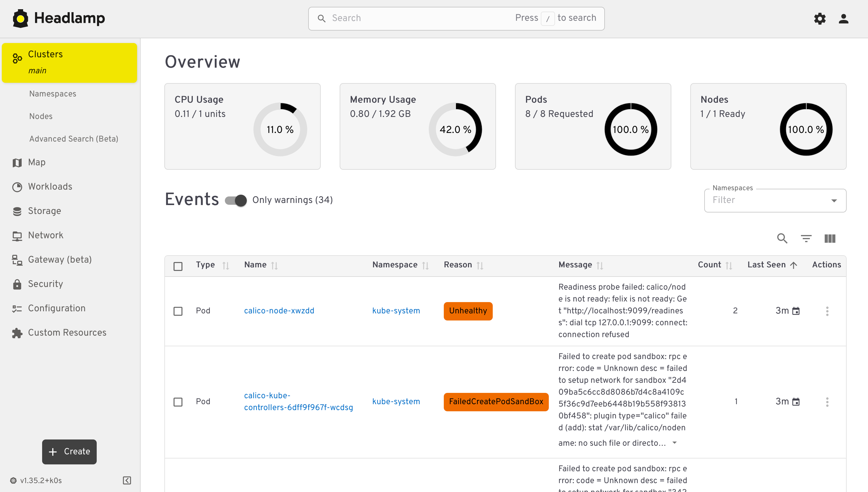Toggle the Only warnings switch
Viewport: 868px width, 492px height.
(x=236, y=200)
